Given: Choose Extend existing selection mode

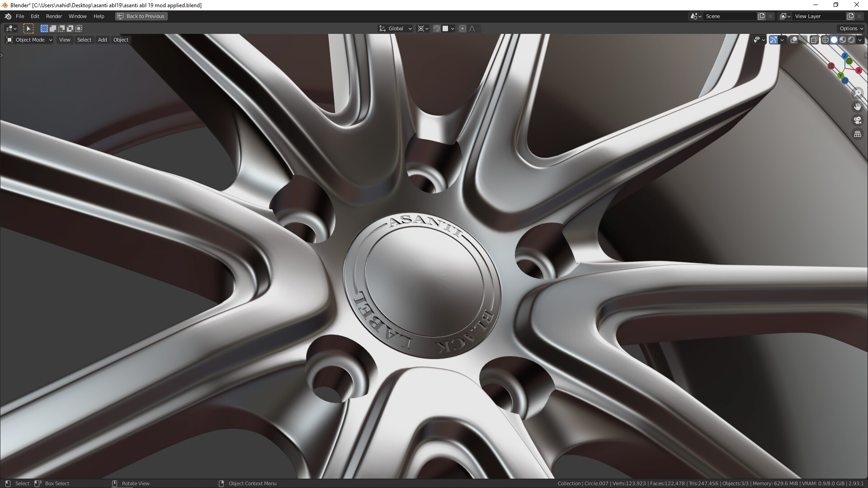Looking at the screenshot, I should (53, 28).
